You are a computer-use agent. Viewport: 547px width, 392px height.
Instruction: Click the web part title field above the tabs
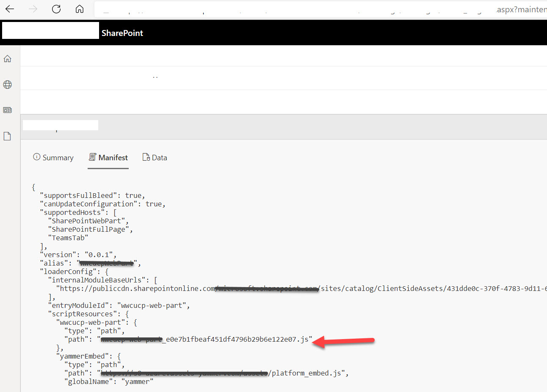click(x=60, y=125)
